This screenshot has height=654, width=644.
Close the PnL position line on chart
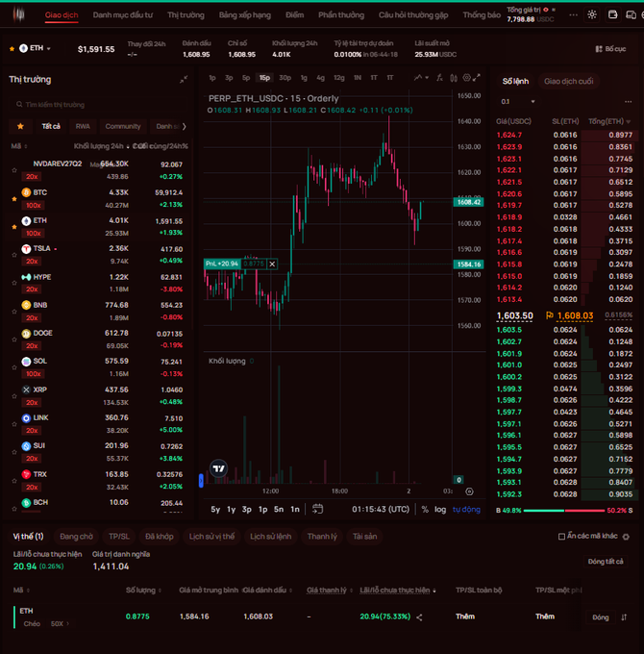tap(272, 264)
